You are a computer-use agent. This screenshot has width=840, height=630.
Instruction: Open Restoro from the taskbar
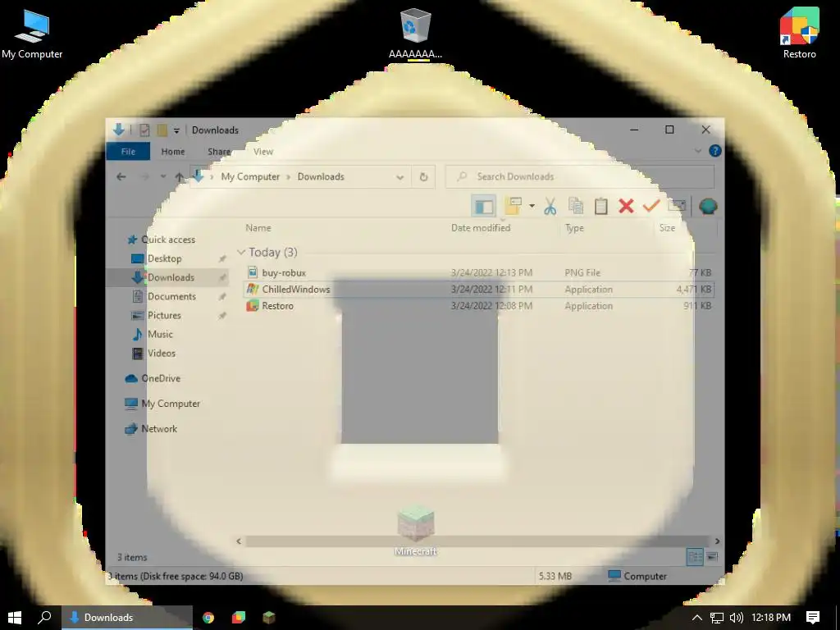point(239,617)
